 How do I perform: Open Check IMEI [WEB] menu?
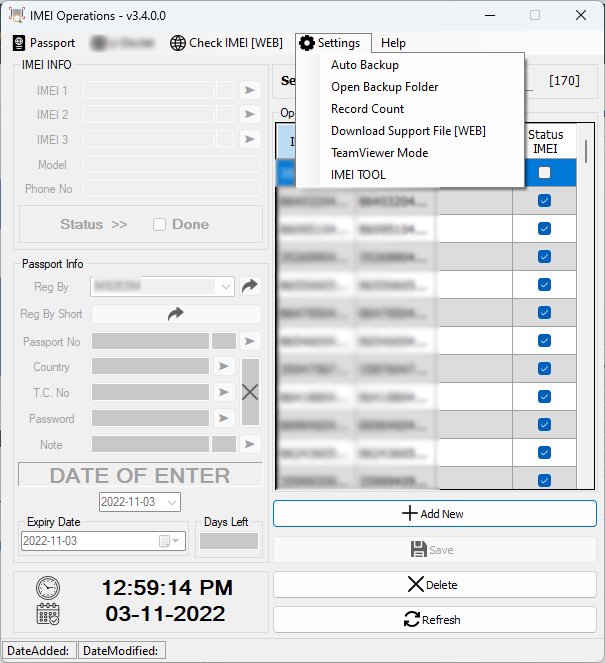tap(226, 43)
